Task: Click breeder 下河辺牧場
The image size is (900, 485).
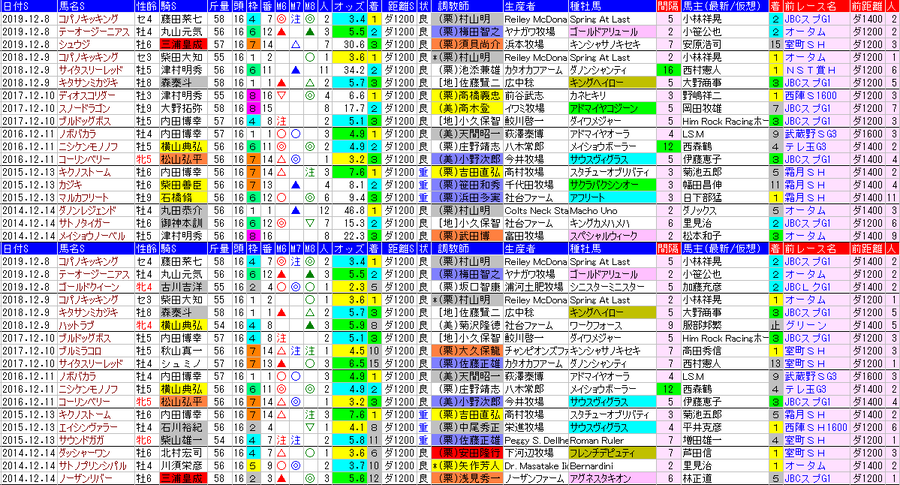Action: 529,453
